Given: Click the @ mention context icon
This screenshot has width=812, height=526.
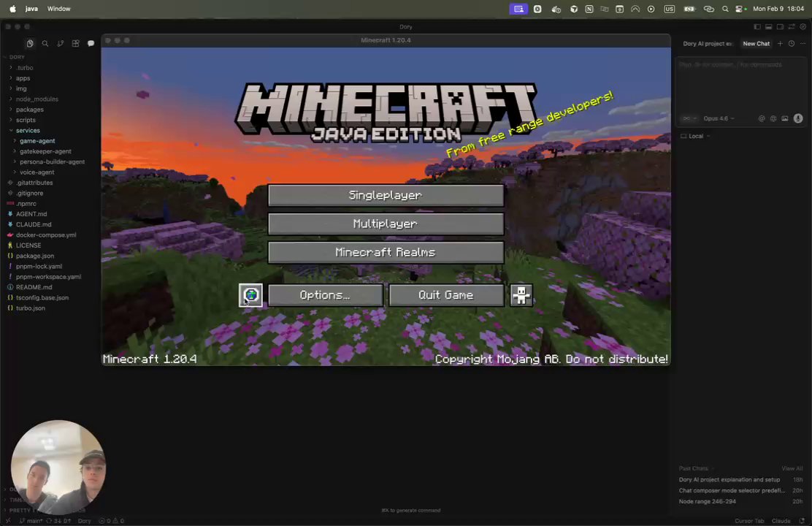Looking at the screenshot, I should pos(762,118).
